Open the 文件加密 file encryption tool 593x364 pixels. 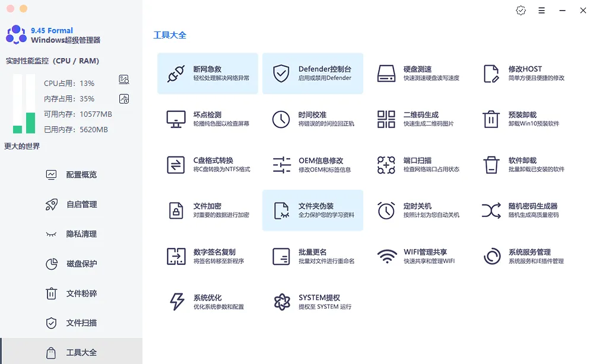207,210
